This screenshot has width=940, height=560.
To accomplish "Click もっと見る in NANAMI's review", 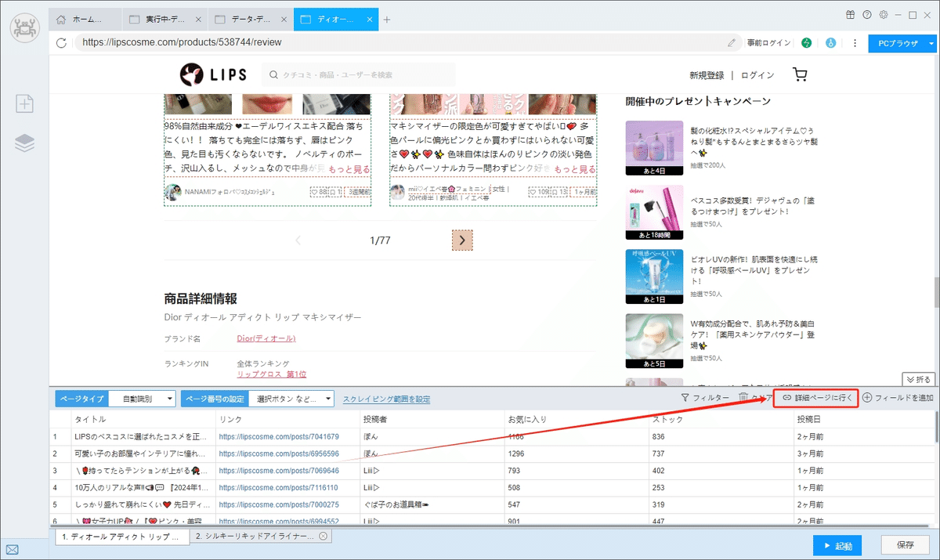I will (x=349, y=169).
